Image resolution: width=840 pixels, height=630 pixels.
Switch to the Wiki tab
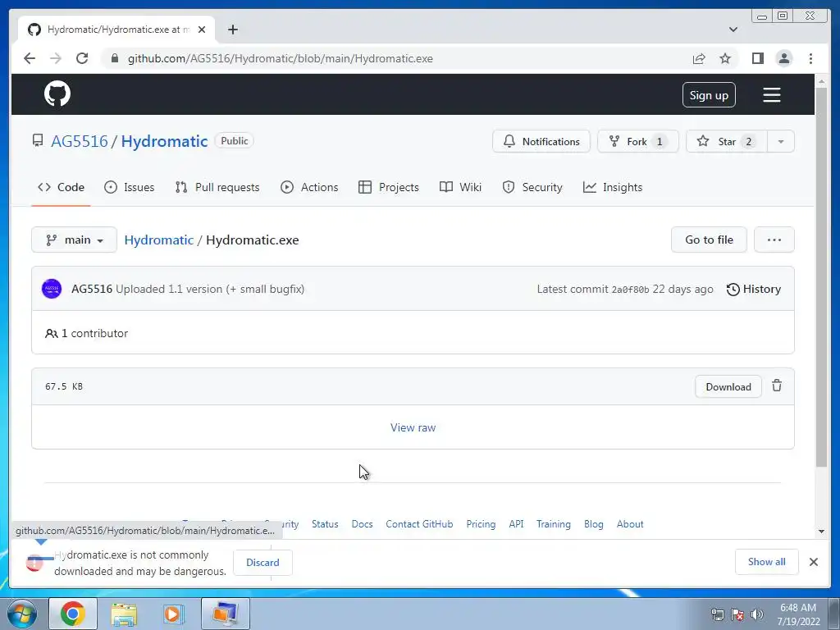point(460,187)
